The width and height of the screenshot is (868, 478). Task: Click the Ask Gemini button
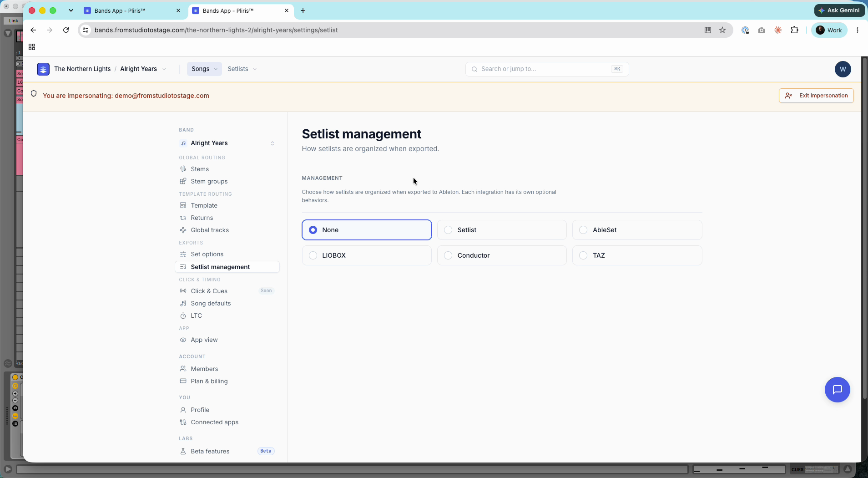839,10
